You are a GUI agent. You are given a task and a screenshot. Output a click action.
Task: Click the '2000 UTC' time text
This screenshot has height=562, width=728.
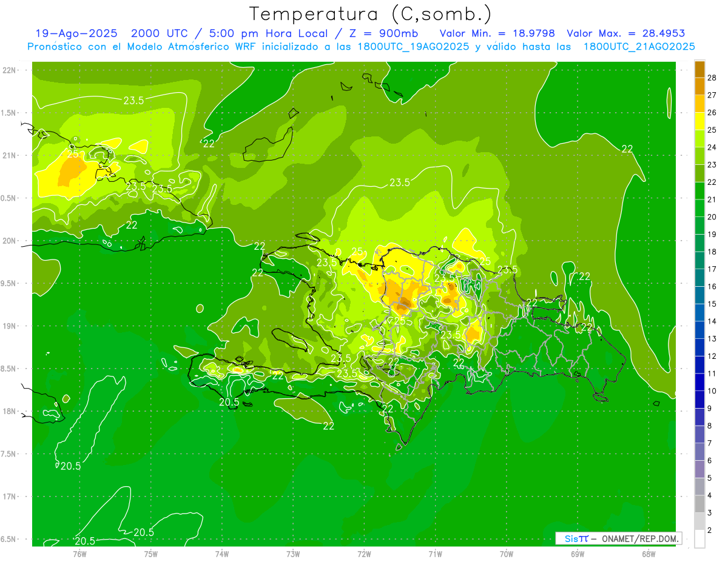160,33
